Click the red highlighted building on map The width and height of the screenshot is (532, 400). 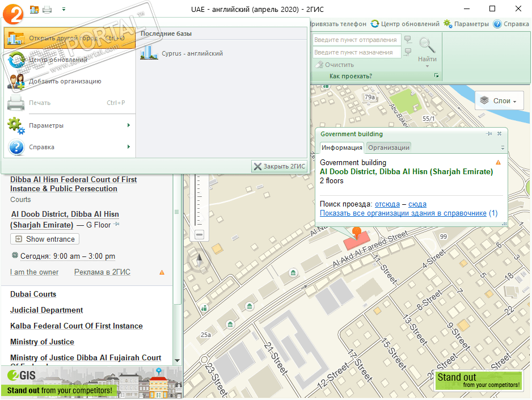click(356, 242)
